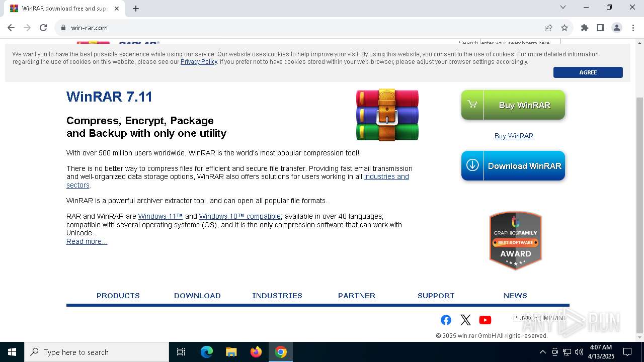
Task: Open the Windows Start button
Action: click(x=12, y=352)
